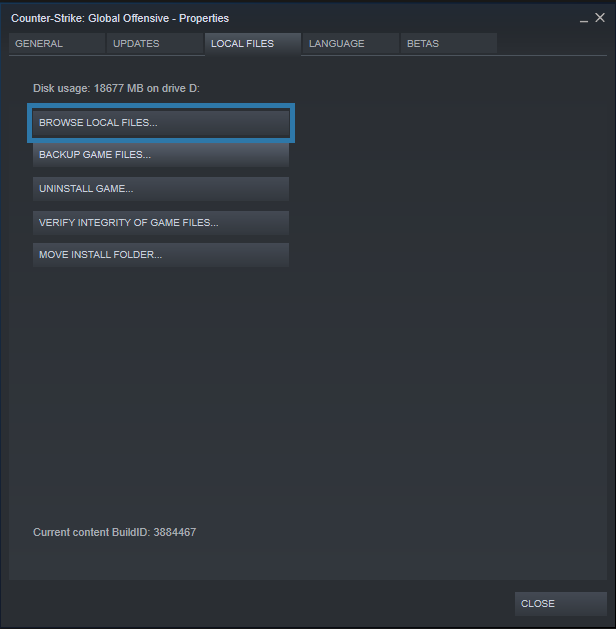Go to the LANGUAGE tab
Viewport: 616px width, 629px height.
[351, 44]
